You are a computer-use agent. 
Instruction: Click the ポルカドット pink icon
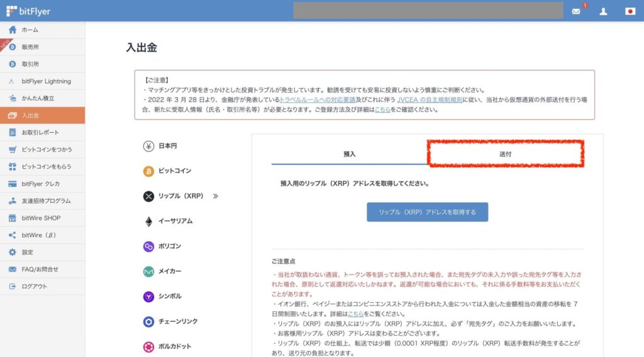tap(148, 347)
